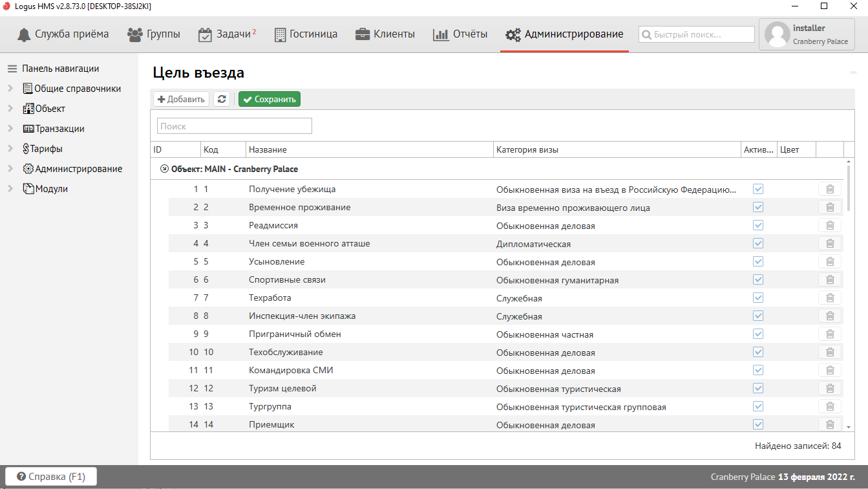Switch to the Клиенты tab
The height and width of the screenshot is (489, 868).
tap(385, 34)
